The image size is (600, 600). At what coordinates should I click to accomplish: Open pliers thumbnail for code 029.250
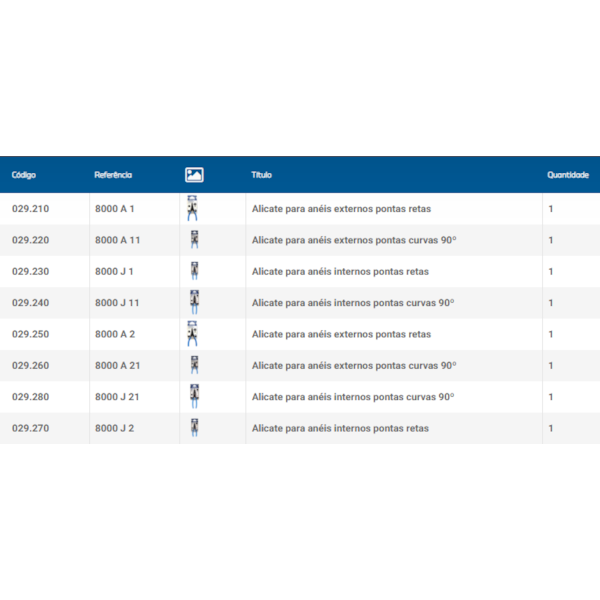click(192, 334)
